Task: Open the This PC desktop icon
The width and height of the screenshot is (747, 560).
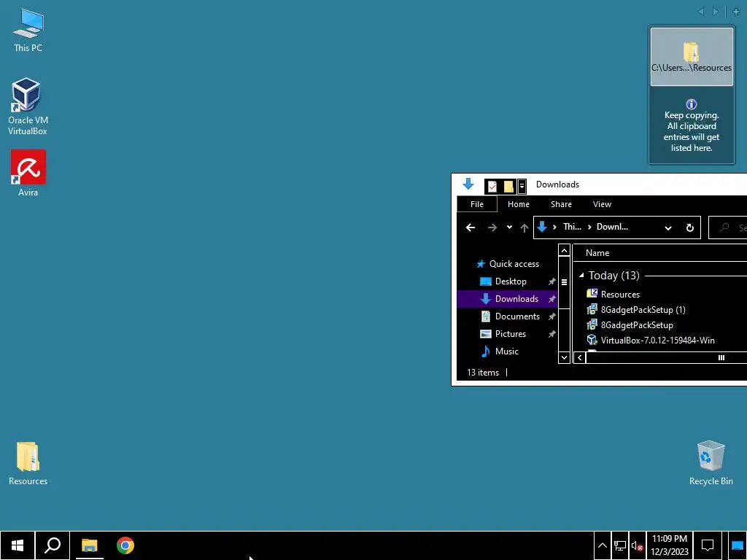Action: [x=28, y=31]
